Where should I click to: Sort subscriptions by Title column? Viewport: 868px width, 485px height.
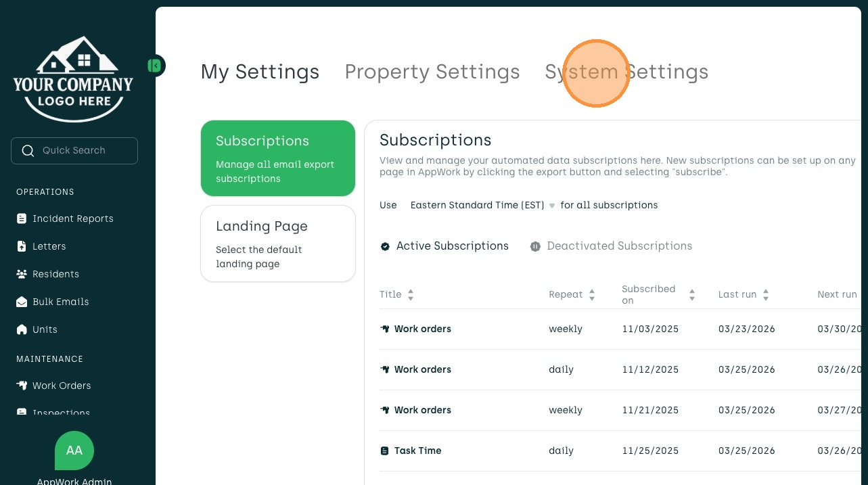point(410,295)
